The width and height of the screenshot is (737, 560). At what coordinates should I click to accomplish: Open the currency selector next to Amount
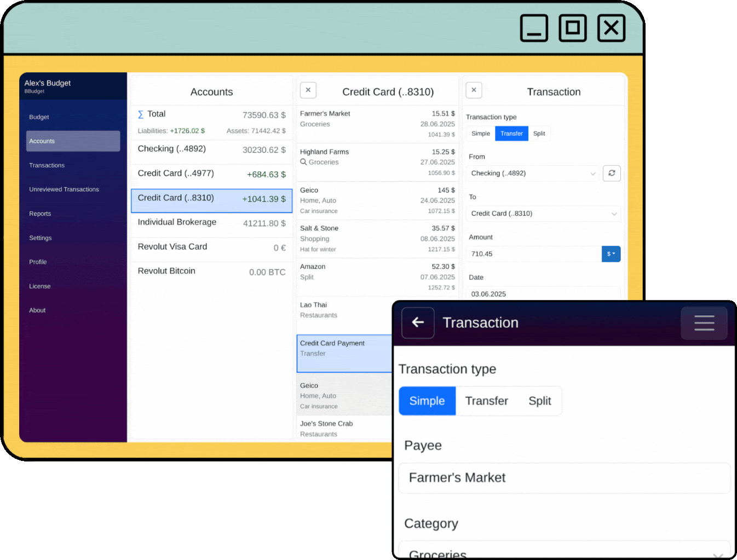(611, 253)
